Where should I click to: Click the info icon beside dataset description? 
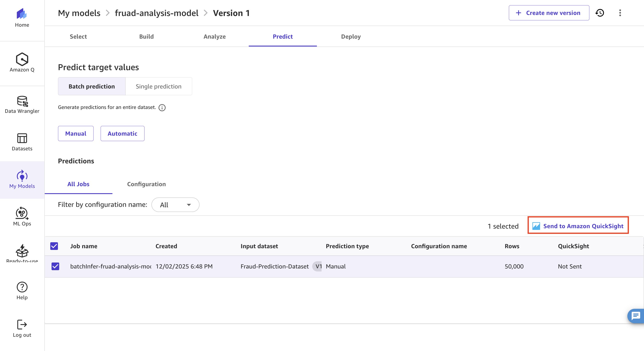pos(162,108)
